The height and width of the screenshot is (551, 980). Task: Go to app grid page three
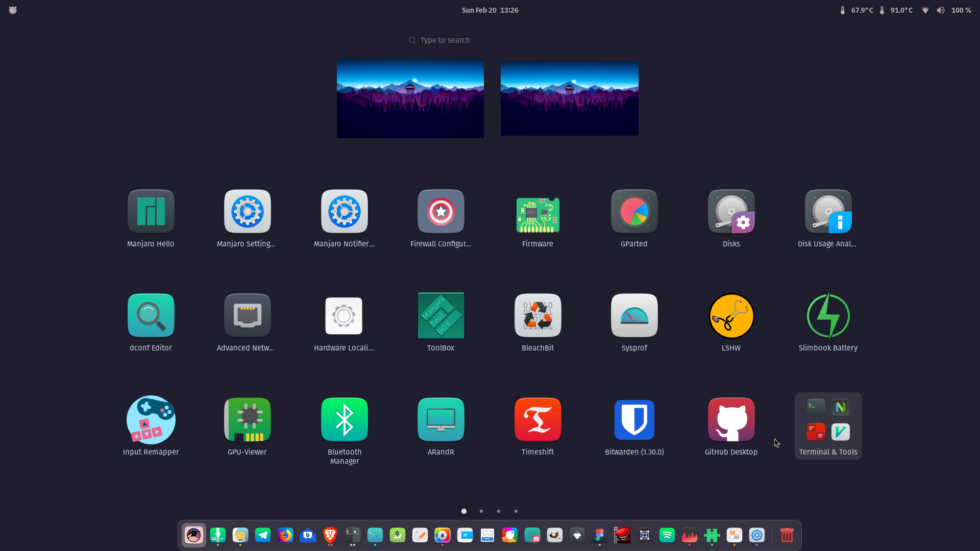(x=499, y=511)
